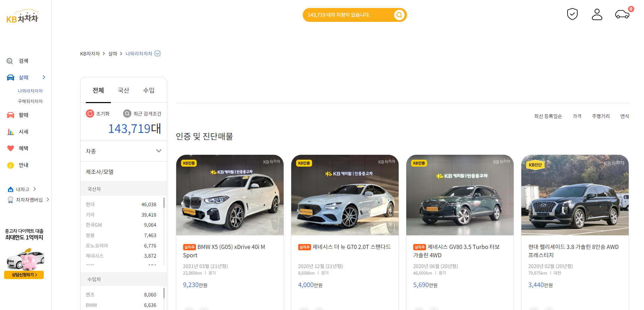This screenshot has height=310, width=644.
Task: Click the 4,000만원 price
Action: click(x=310, y=285)
